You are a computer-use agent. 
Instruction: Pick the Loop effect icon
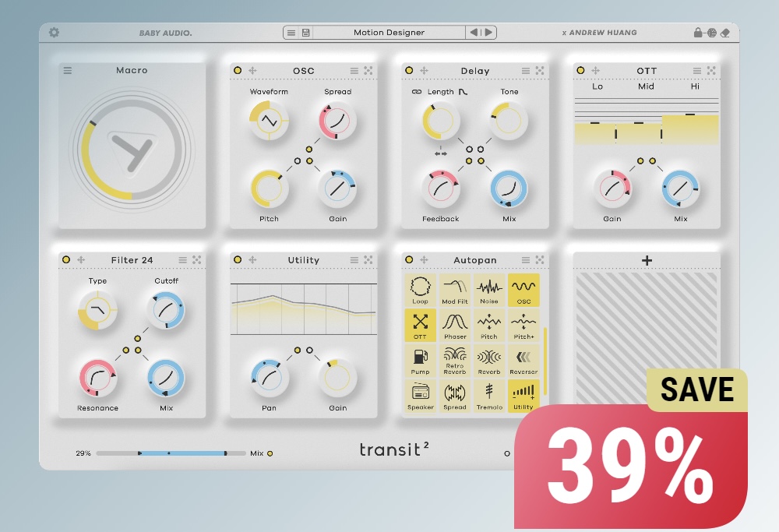pyautogui.click(x=421, y=290)
